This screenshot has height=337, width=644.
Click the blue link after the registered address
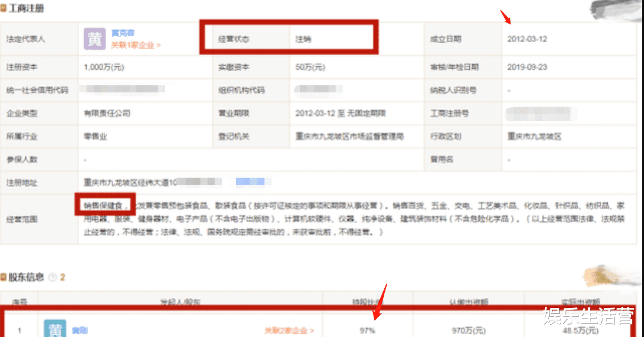250,181
